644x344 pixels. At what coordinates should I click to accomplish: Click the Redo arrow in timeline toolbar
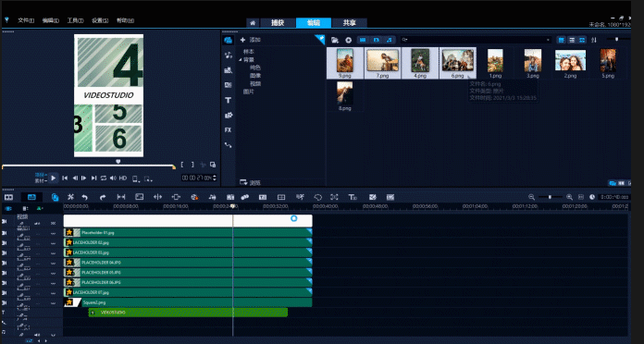(x=103, y=197)
